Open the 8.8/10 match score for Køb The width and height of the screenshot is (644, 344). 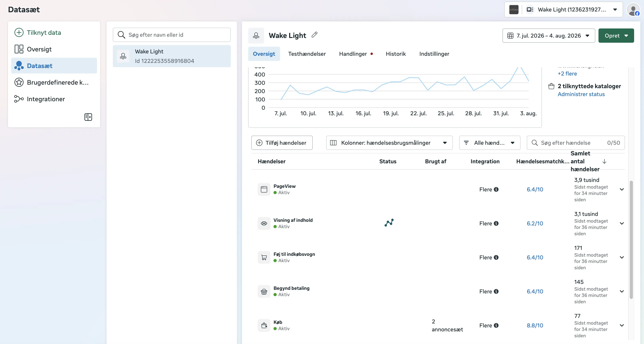pyautogui.click(x=535, y=325)
